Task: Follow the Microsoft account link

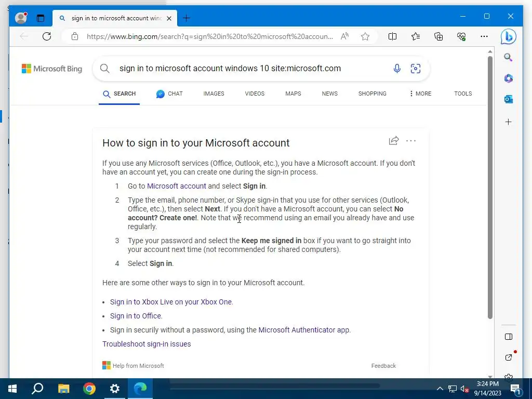Action: [177, 186]
